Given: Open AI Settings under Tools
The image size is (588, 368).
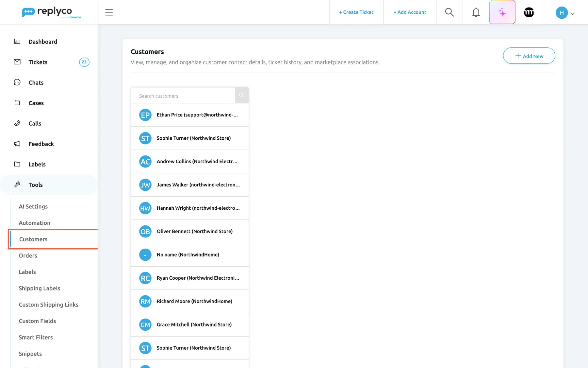Looking at the screenshot, I should [33, 206].
